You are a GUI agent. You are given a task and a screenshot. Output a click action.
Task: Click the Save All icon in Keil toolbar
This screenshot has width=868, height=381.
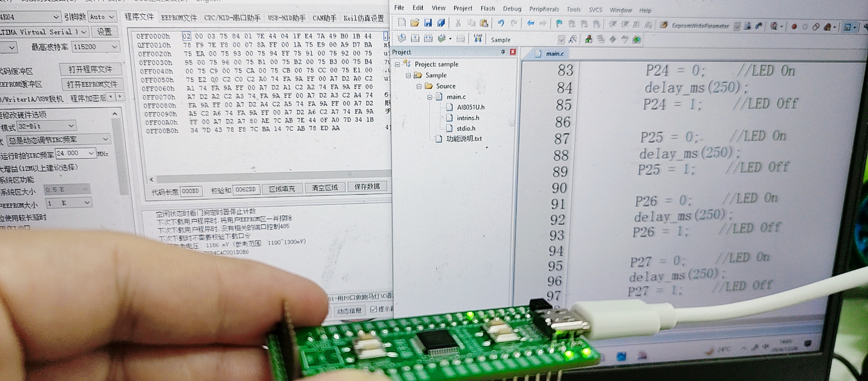click(441, 23)
